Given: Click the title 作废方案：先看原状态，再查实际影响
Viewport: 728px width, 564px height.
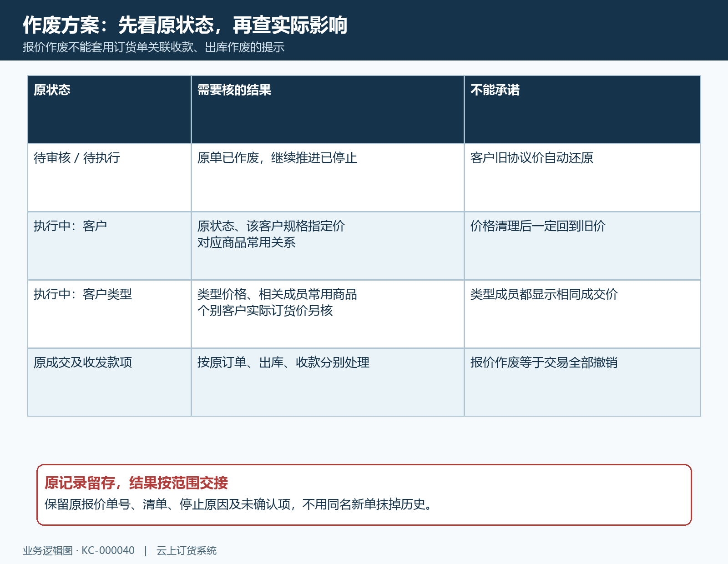Looking at the screenshot, I should pyautogui.click(x=185, y=25).
